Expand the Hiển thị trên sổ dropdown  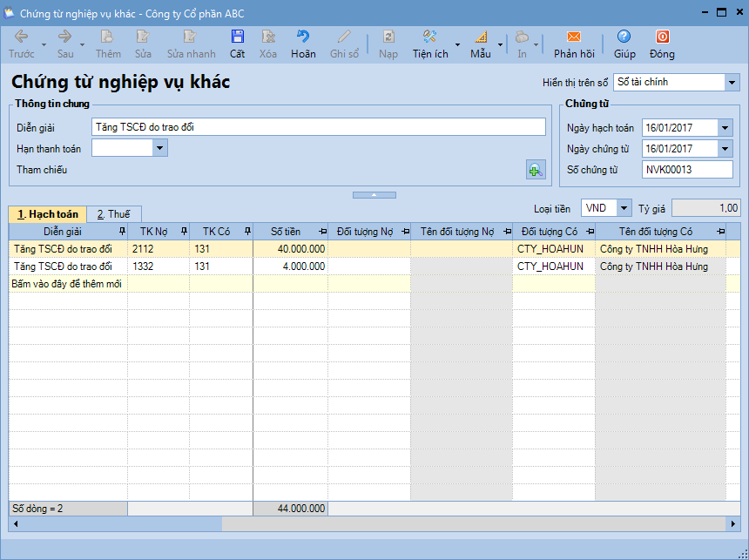(x=731, y=83)
